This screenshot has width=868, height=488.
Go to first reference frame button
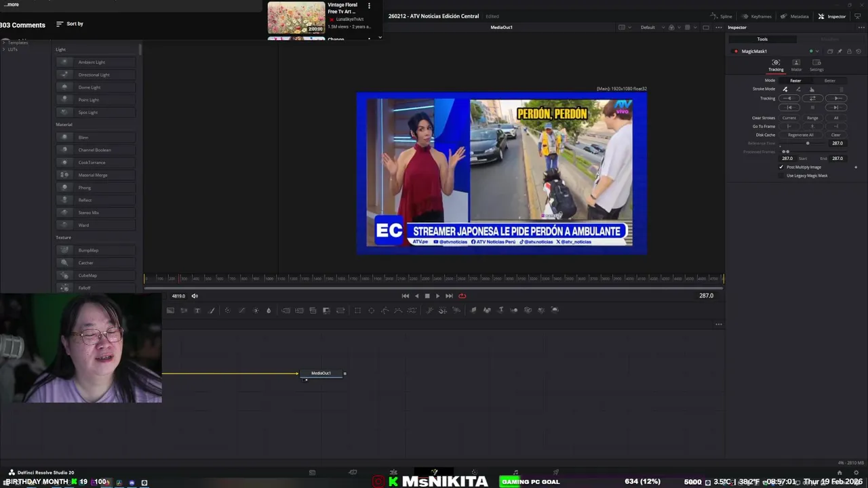(789, 126)
